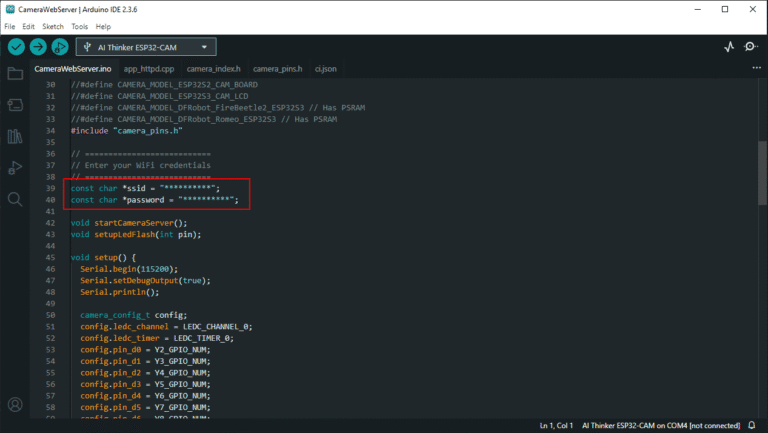This screenshot has width=768, height=433.
Task: Open the File menu
Action: tap(10, 26)
